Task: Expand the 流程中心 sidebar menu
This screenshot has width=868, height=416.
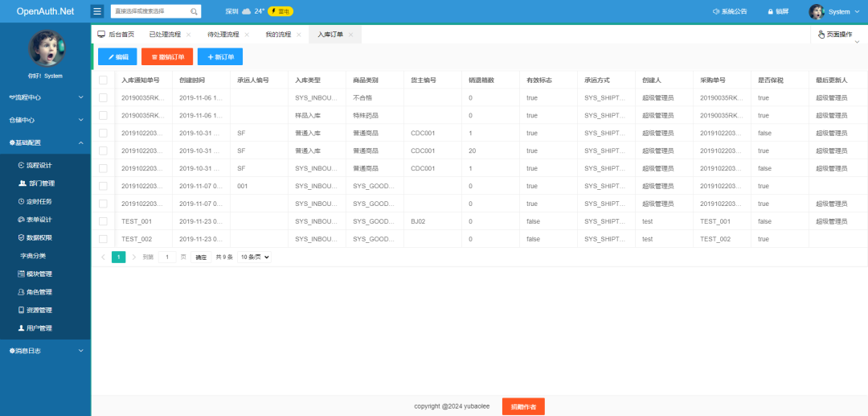Action: [45, 97]
